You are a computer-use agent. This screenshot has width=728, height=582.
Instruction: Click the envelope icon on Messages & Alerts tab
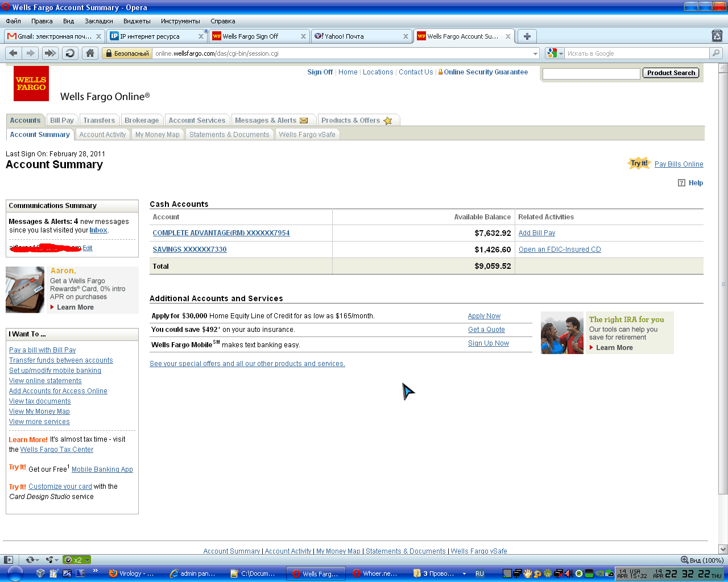click(x=304, y=120)
